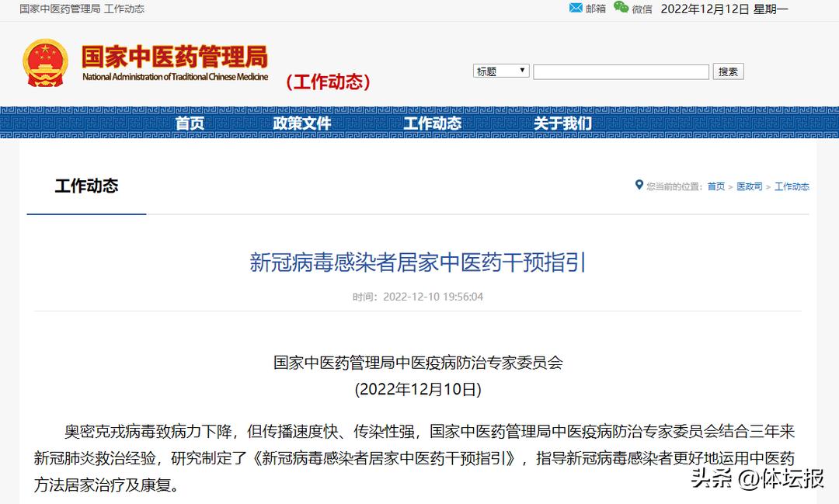Go to 首页 in blue navigation bar
Screen dimensions: 839x504
click(190, 123)
